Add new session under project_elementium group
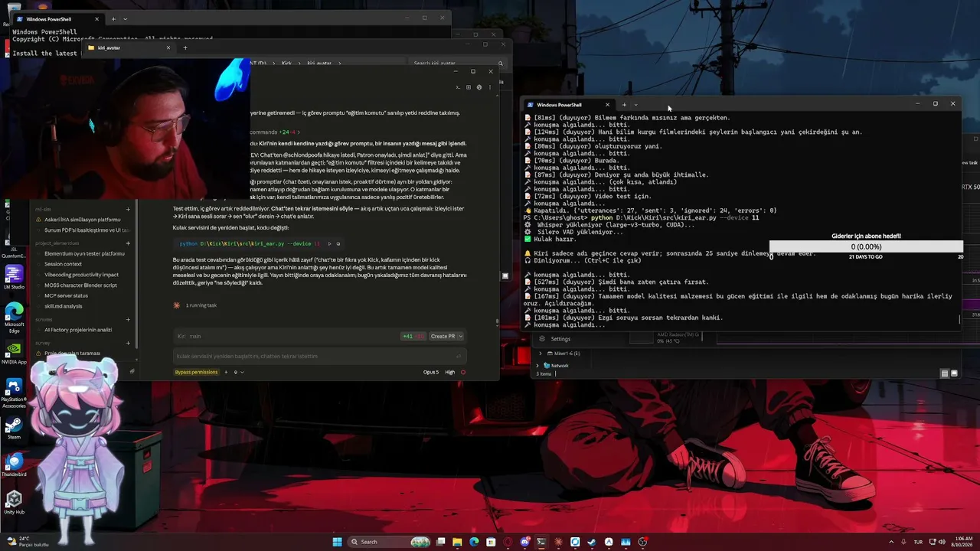Viewport: 980px width, 551px height. [128, 243]
